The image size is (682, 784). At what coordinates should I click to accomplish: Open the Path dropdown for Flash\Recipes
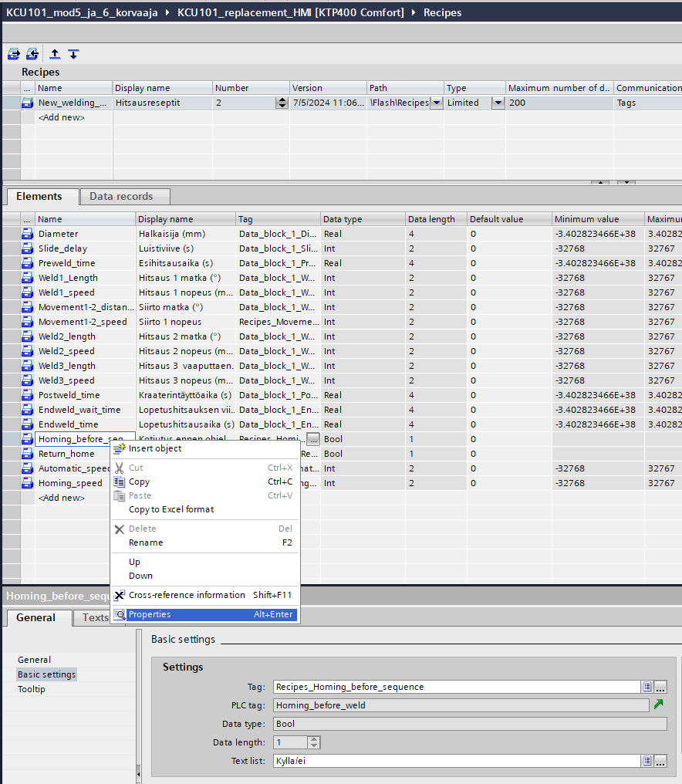(437, 103)
